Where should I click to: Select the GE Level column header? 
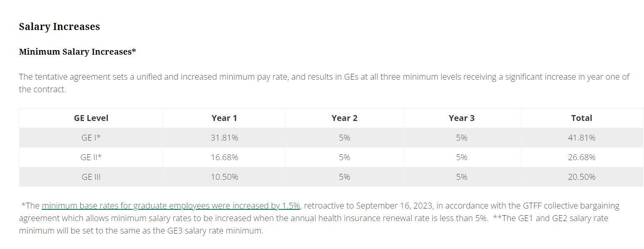[91, 118]
